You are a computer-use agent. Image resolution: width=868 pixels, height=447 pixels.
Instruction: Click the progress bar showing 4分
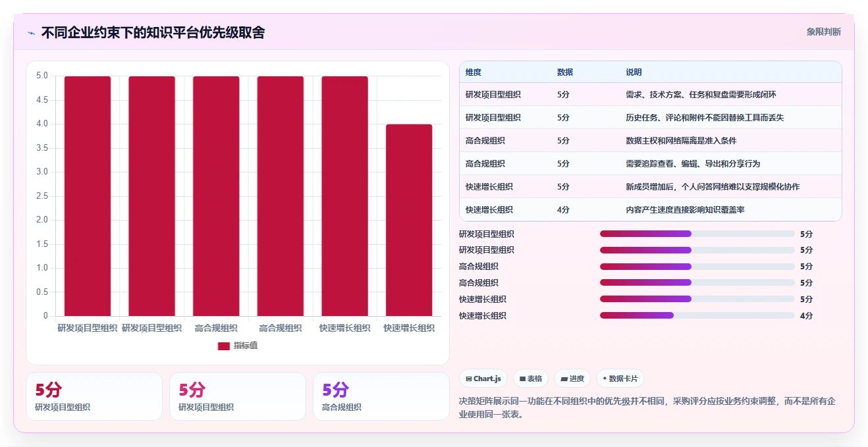click(697, 316)
